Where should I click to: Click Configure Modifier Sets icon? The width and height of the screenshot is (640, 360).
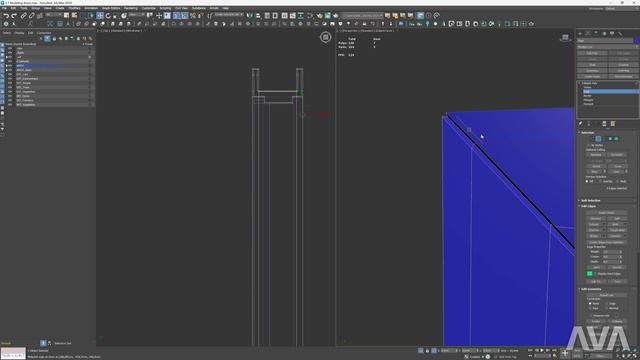[613, 124]
